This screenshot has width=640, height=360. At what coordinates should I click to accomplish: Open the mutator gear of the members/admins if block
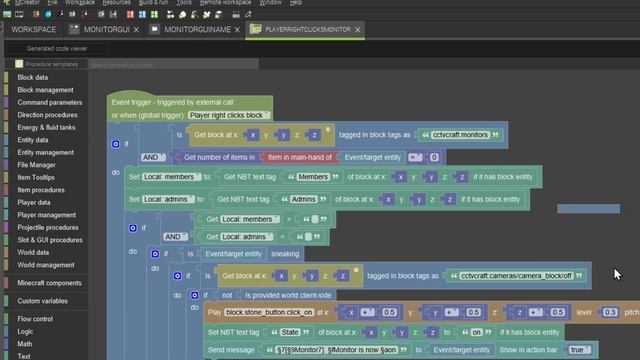pyautogui.click(x=133, y=228)
